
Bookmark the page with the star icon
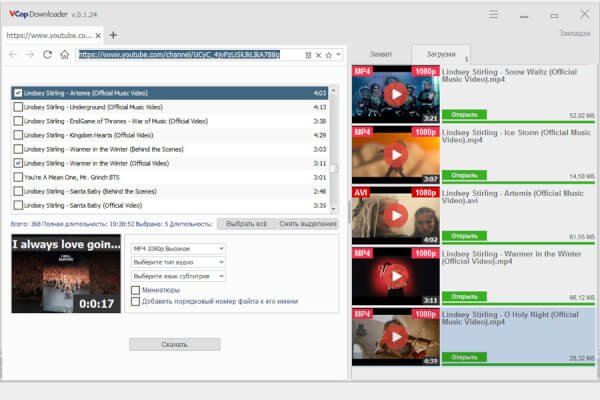click(328, 55)
